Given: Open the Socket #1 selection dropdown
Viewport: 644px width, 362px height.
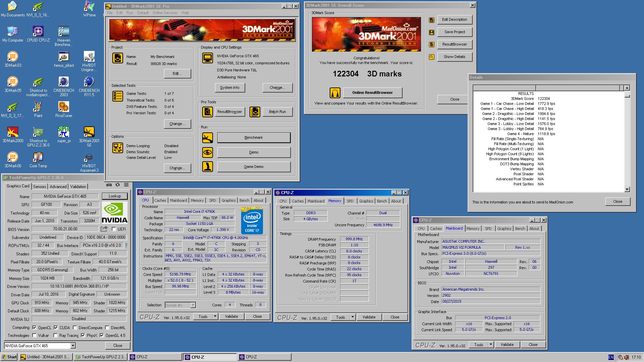Looking at the screenshot, I should point(193,305).
